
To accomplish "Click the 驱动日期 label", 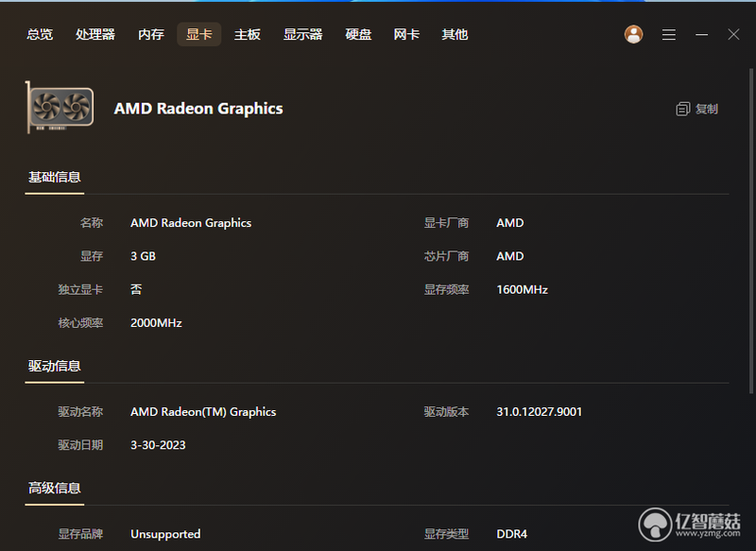I will [x=80, y=445].
